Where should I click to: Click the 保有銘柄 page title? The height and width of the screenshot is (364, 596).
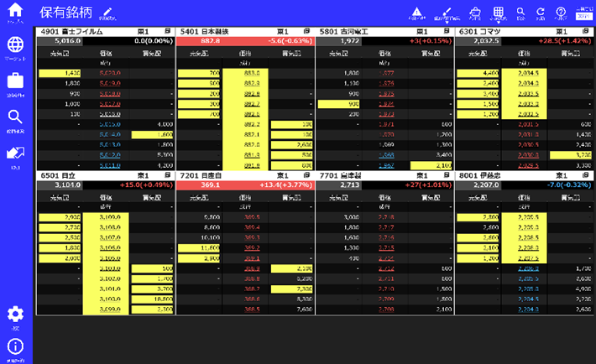pos(65,12)
